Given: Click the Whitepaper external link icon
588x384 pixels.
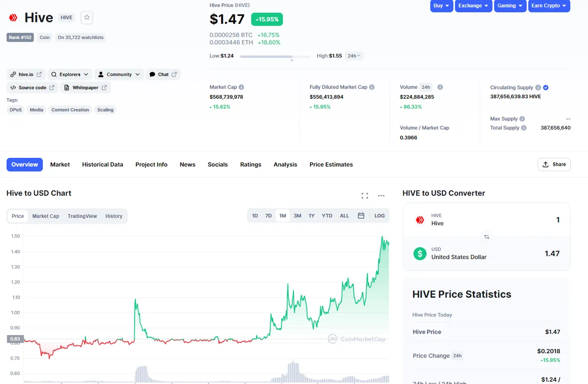Looking at the screenshot, I should 104,88.
